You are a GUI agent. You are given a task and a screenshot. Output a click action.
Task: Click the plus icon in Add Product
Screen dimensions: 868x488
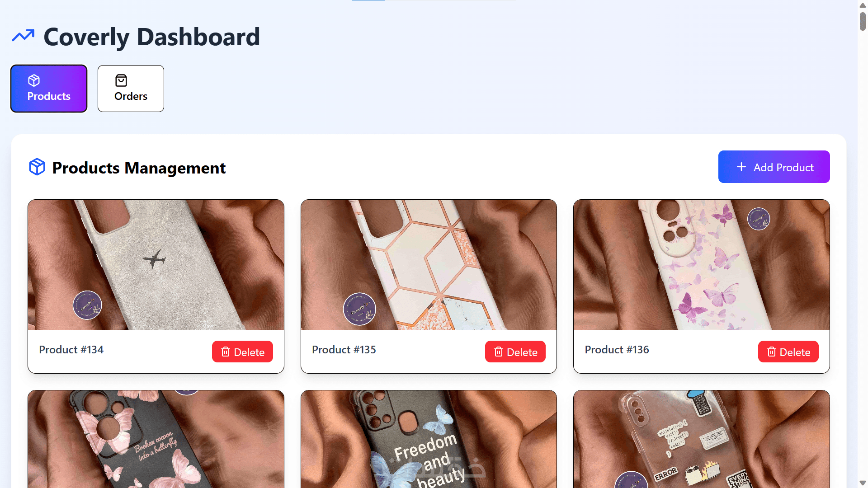(741, 167)
